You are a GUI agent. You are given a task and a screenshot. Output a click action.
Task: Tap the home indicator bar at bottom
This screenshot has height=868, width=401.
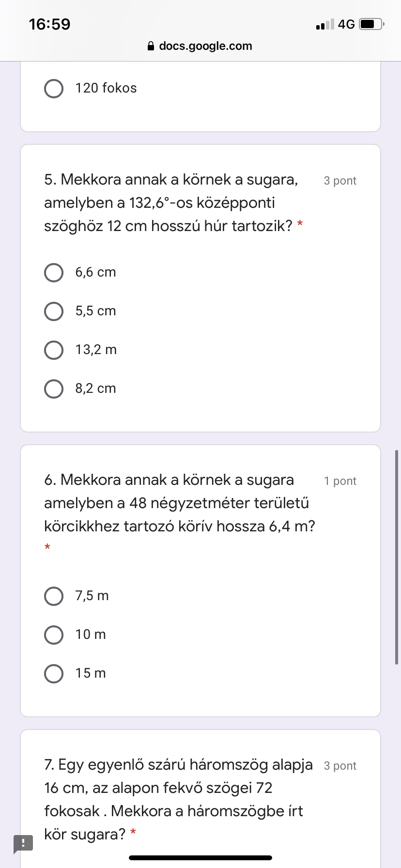[x=200, y=858]
